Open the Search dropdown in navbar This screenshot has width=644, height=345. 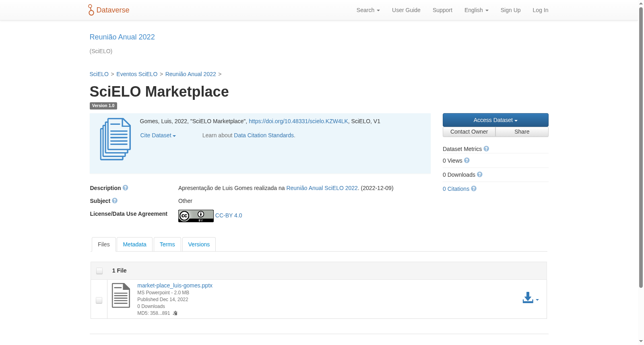point(368,10)
